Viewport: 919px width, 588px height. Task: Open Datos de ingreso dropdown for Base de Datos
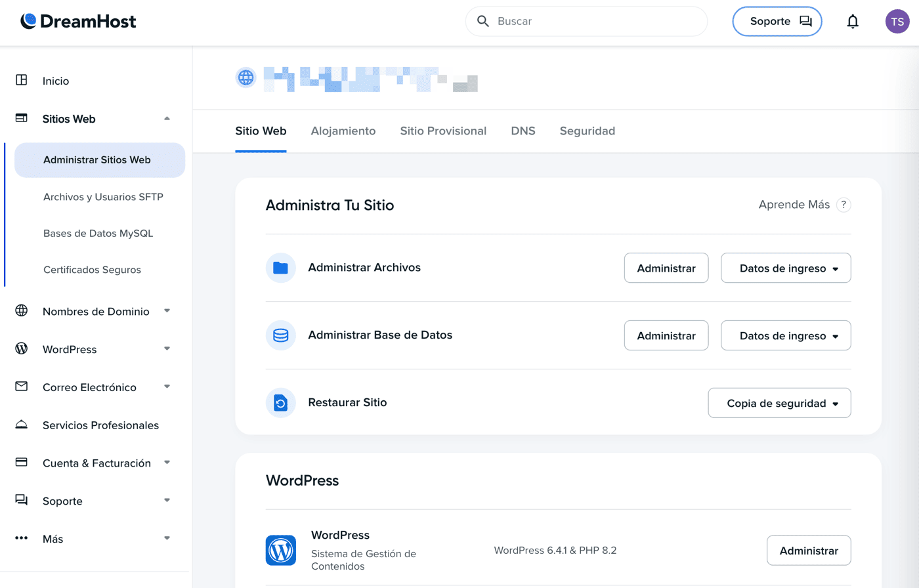pyautogui.click(x=786, y=335)
